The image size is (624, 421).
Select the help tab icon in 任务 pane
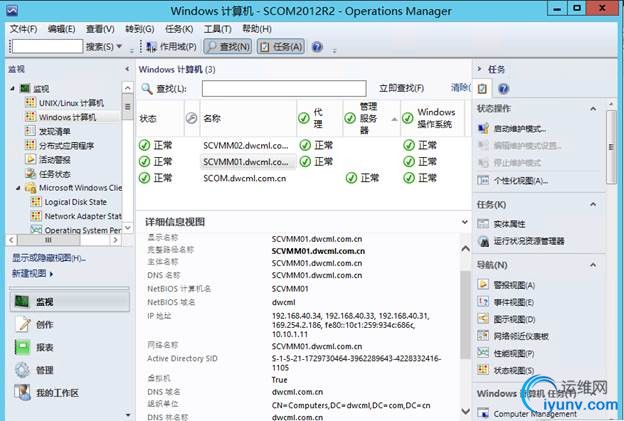point(503,88)
